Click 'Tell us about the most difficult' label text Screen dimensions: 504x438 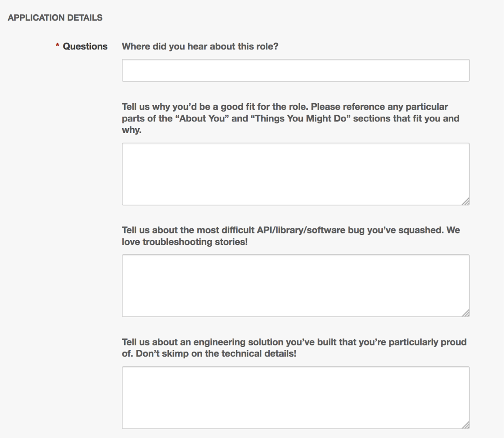[188, 230]
